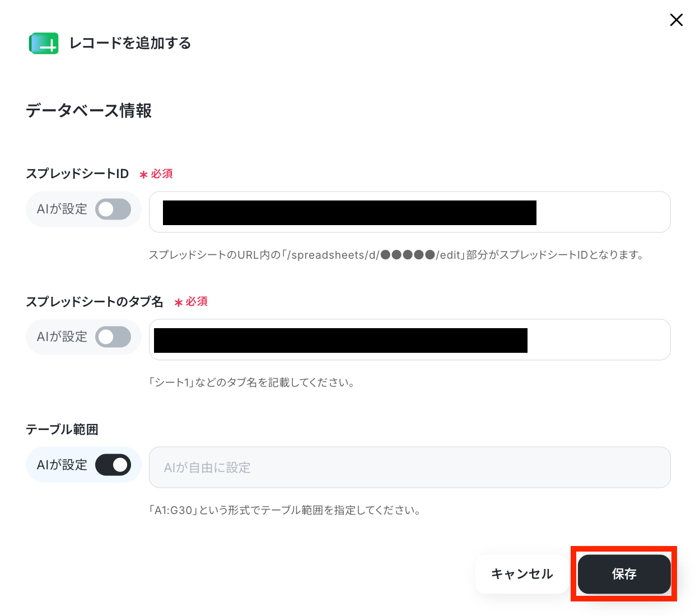Cancel with the キャンセル button
Viewport: 700px width, 616px height.
tap(522, 574)
